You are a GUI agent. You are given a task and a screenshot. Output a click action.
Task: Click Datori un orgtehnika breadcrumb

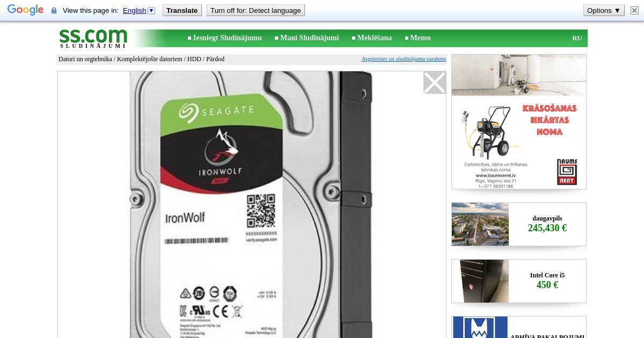pos(85,59)
